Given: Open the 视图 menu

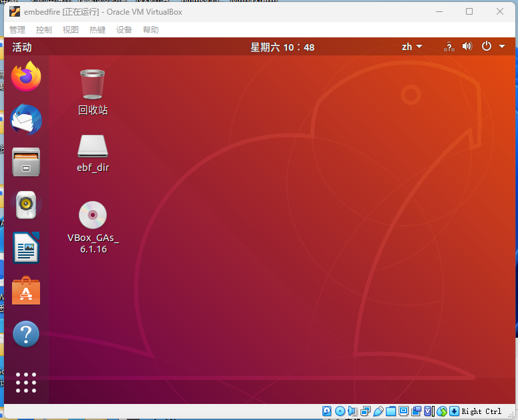Looking at the screenshot, I should pyautogui.click(x=71, y=30).
